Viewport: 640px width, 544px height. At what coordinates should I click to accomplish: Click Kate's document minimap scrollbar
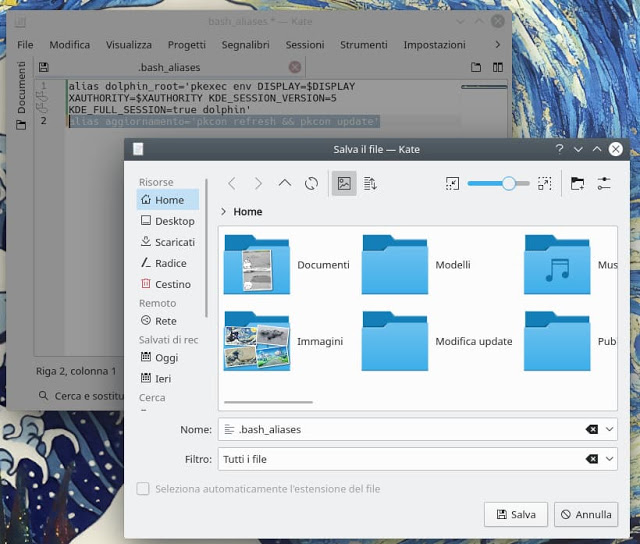(x=484, y=87)
